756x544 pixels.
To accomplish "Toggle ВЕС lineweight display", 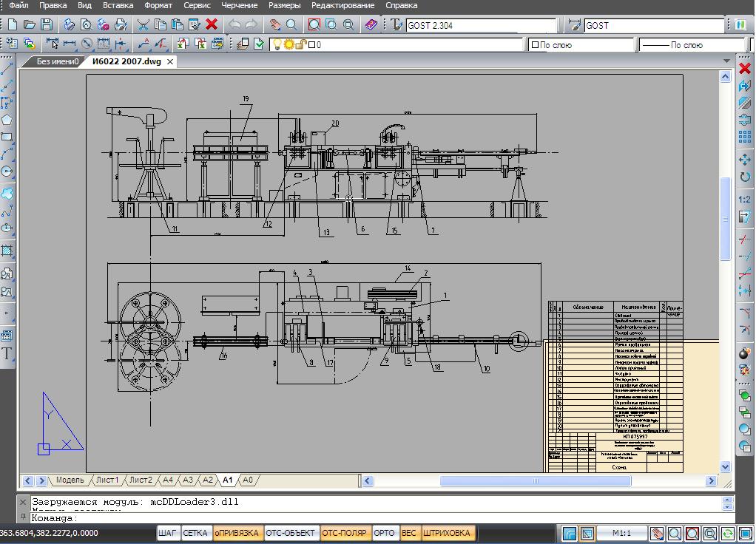I will [409, 533].
